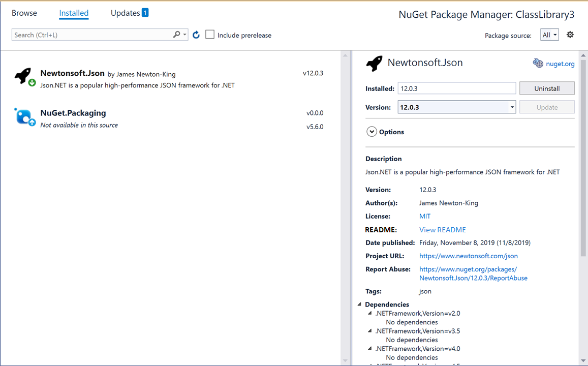Image resolution: width=588 pixels, height=366 pixels.
Task: Open the ReportAbuse link
Action: [x=473, y=273]
